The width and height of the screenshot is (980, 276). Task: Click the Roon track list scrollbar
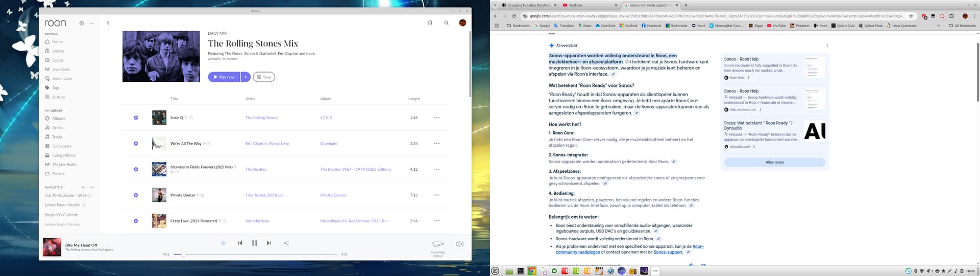pos(470,64)
